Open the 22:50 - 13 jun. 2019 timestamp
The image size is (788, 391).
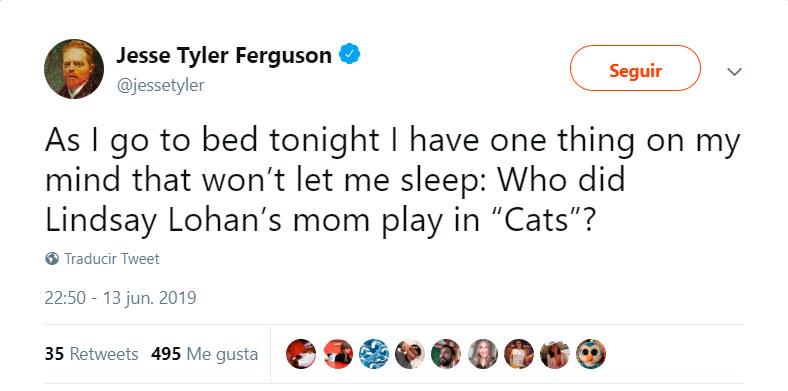pos(120,298)
